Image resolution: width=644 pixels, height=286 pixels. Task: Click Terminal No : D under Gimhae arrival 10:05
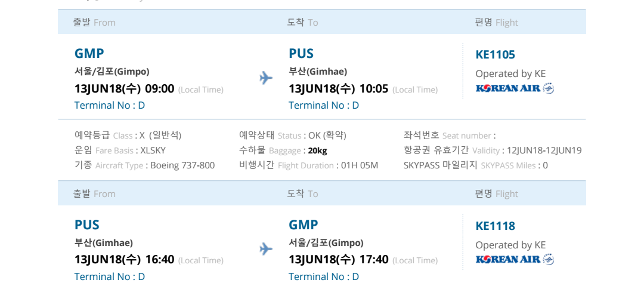point(324,105)
